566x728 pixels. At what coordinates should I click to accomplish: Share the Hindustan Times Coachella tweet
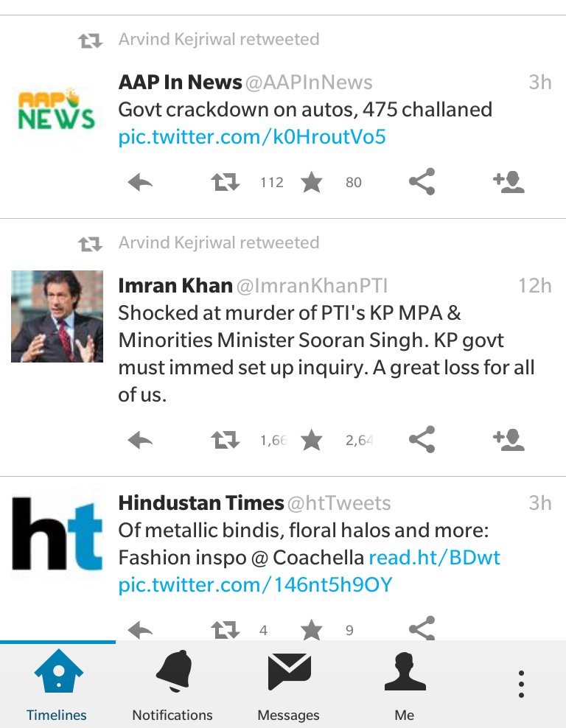[x=422, y=629]
